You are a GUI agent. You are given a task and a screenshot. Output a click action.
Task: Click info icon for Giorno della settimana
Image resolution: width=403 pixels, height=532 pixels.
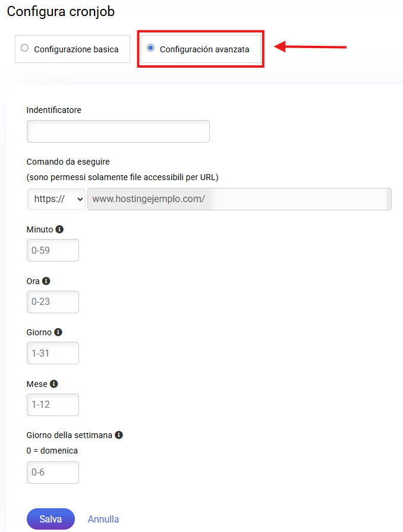click(x=119, y=435)
